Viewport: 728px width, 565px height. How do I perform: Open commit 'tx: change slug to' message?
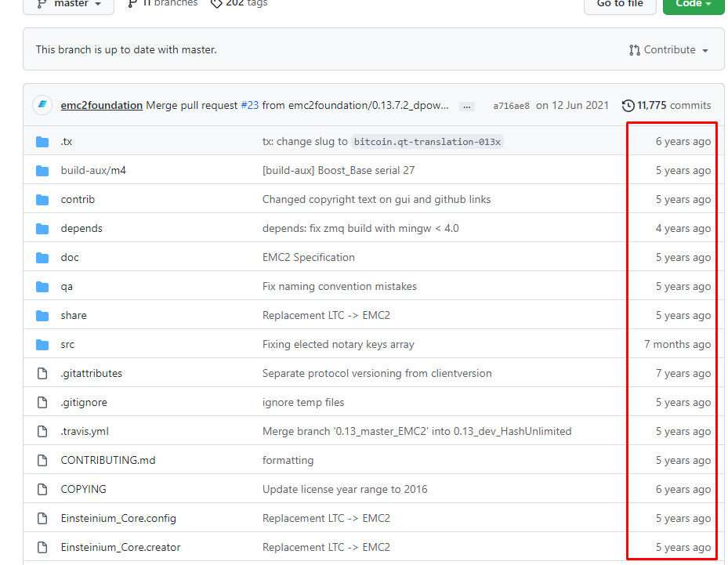(x=305, y=142)
